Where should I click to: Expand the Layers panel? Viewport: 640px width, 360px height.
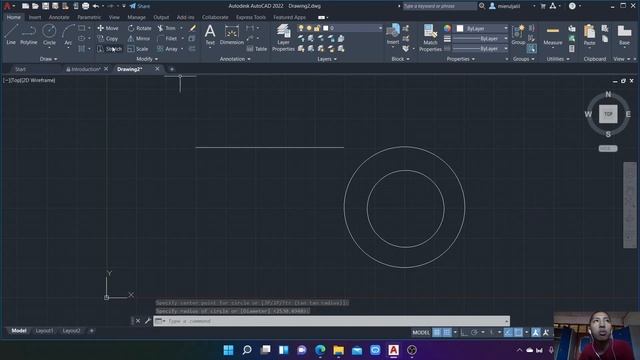click(x=327, y=59)
